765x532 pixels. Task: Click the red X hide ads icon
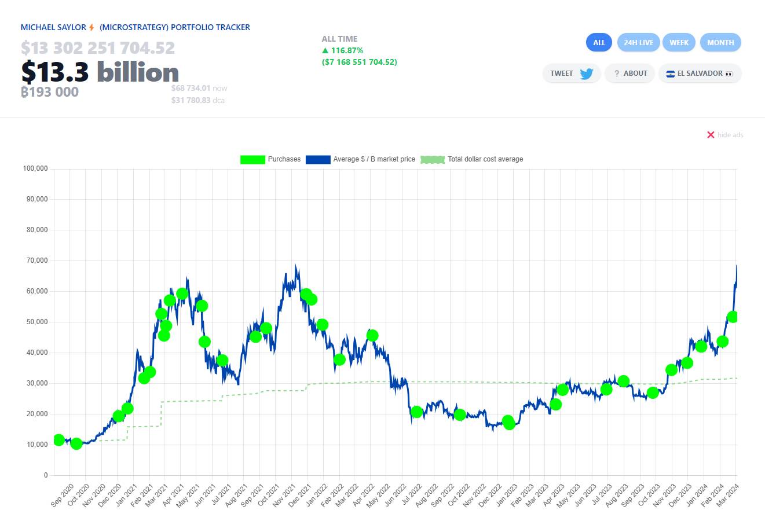(x=711, y=135)
